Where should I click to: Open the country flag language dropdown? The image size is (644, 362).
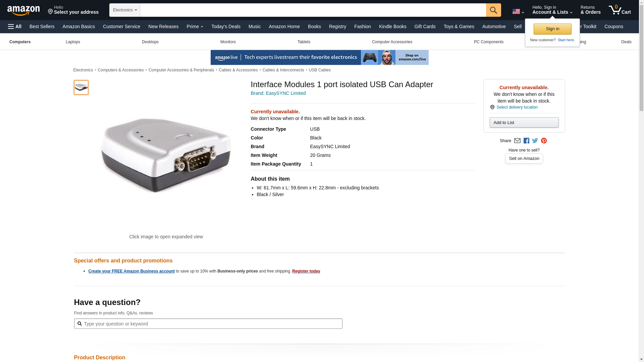pyautogui.click(x=518, y=12)
